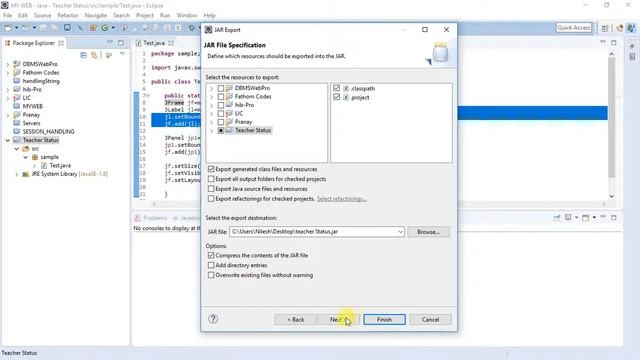Click the Quick Access search box
Screen dimensions: 640x360
click(x=574, y=27)
